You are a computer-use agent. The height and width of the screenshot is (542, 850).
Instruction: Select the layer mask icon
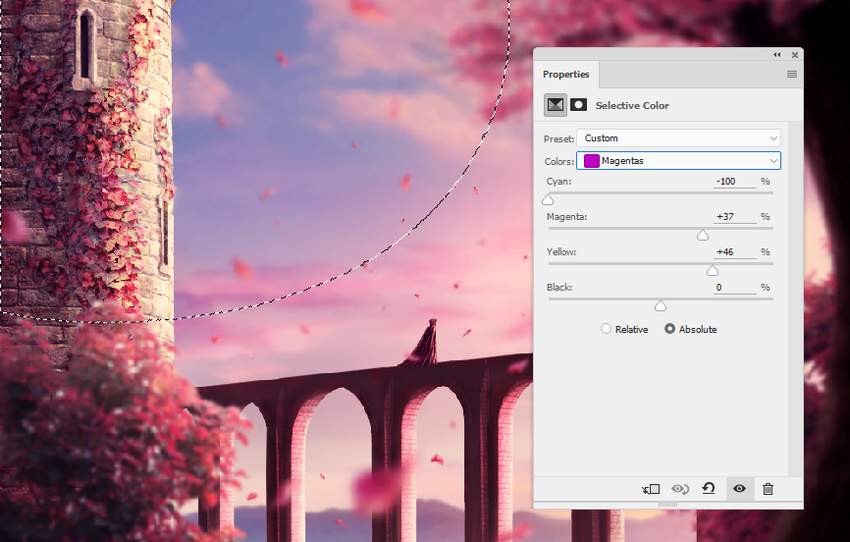point(578,105)
